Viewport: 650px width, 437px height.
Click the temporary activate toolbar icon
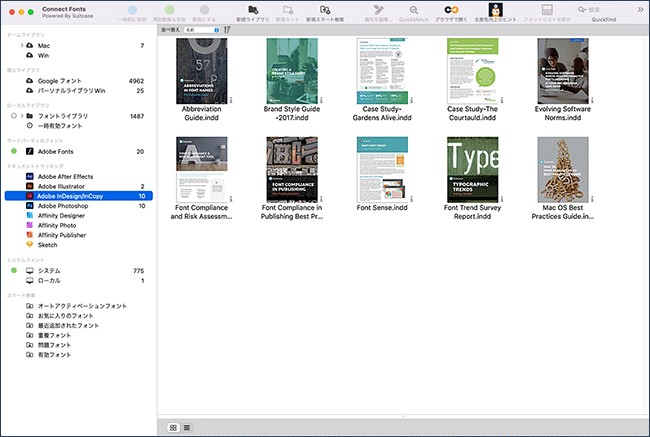coord(132,10)
